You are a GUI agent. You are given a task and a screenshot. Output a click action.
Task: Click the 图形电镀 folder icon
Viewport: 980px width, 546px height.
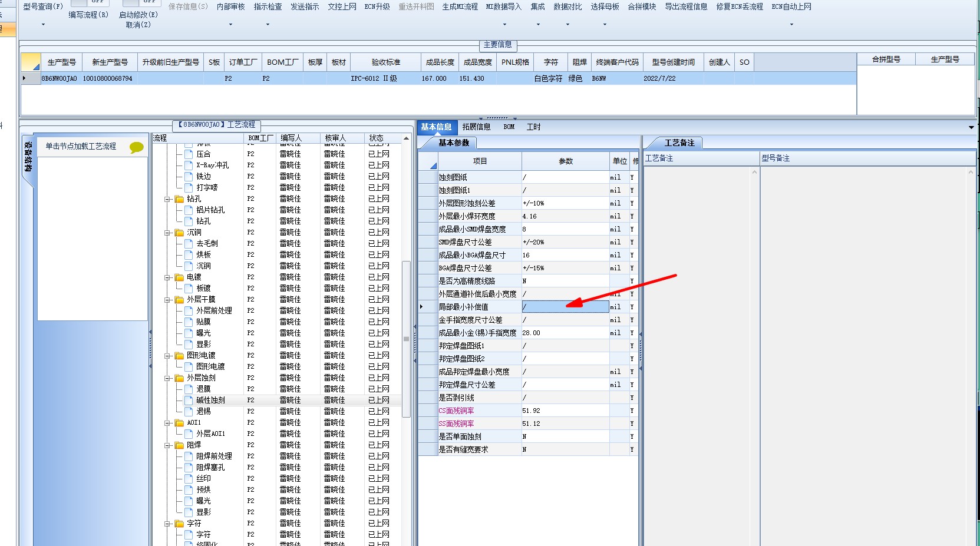click(179, 356)
